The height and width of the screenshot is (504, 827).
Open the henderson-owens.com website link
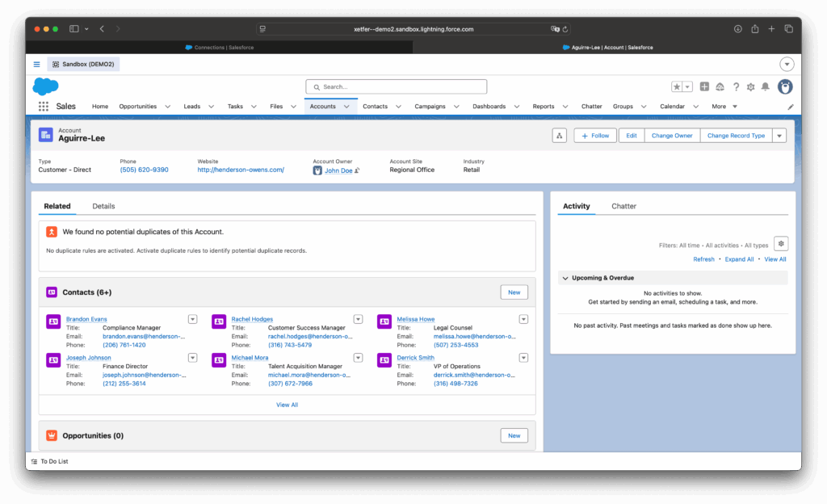[x=241, y=170]
